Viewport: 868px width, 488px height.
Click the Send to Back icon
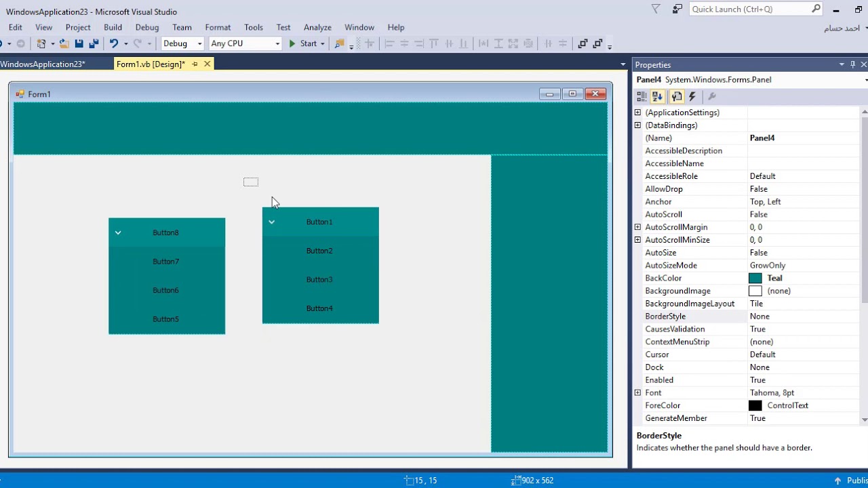[597, 43]
